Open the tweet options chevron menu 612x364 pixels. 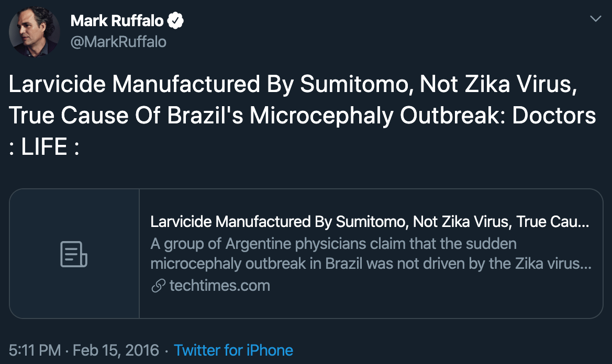pos(595,19)
